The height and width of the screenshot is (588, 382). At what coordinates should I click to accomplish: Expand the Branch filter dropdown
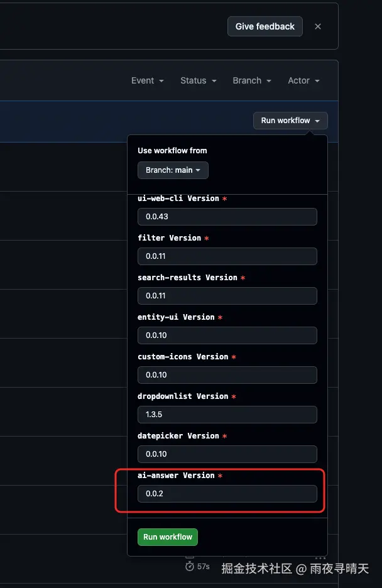(x=251, y=80)
